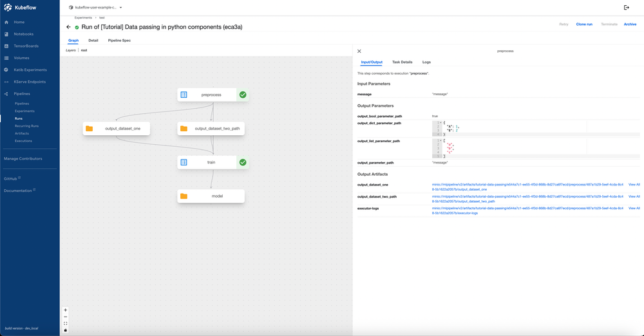Select Recurring Runs in sidebar
Viewport: 644px width, 336px height.
click(x=26, y=126)
